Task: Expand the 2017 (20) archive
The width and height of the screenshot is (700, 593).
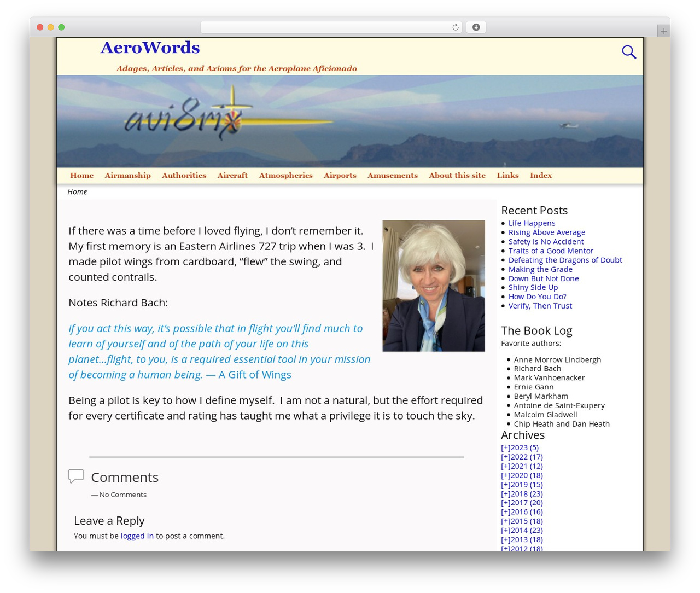Action: tap(522, 503)
